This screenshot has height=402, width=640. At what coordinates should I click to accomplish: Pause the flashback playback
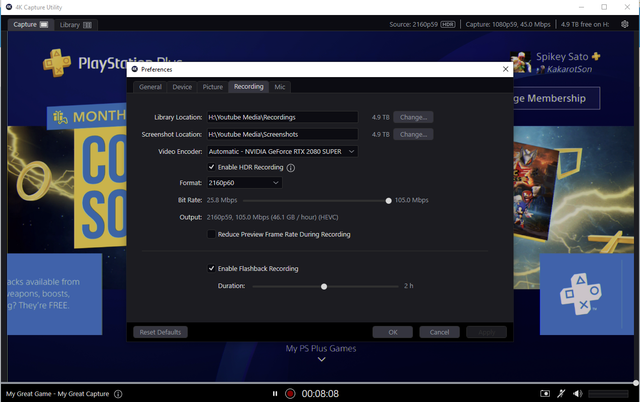pos(275,394)
